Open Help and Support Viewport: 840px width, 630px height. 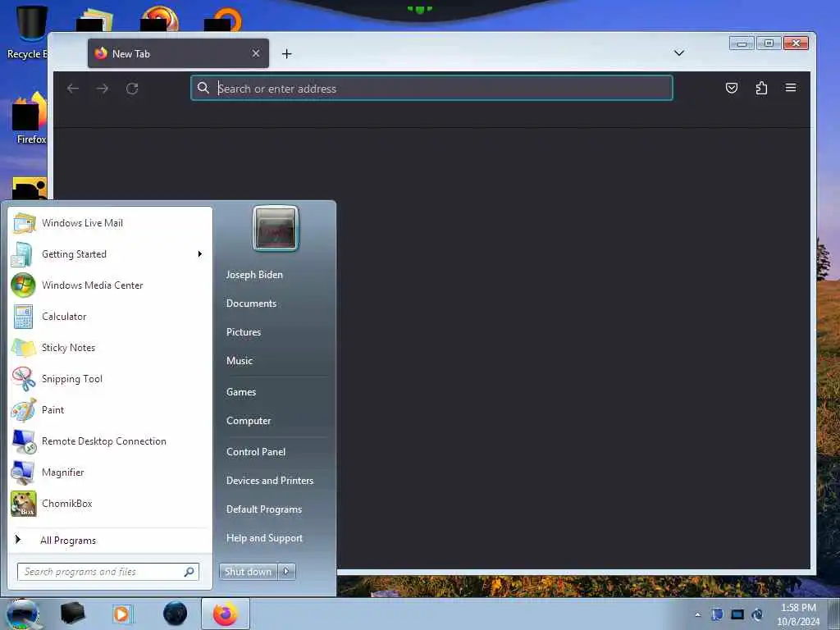(265, 538)
